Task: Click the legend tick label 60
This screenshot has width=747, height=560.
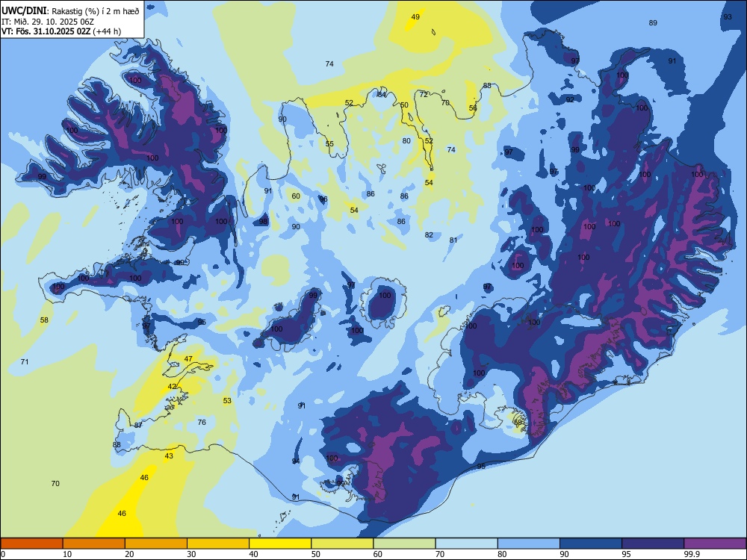Action: [378, 554]
